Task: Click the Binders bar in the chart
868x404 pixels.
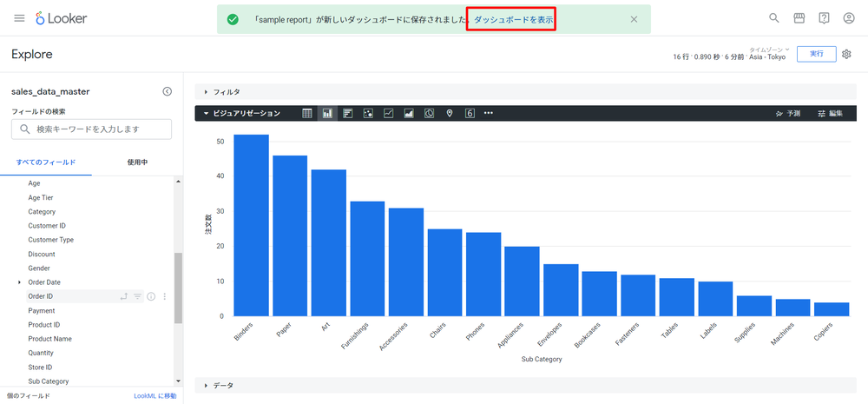Action: pos(252,226)
